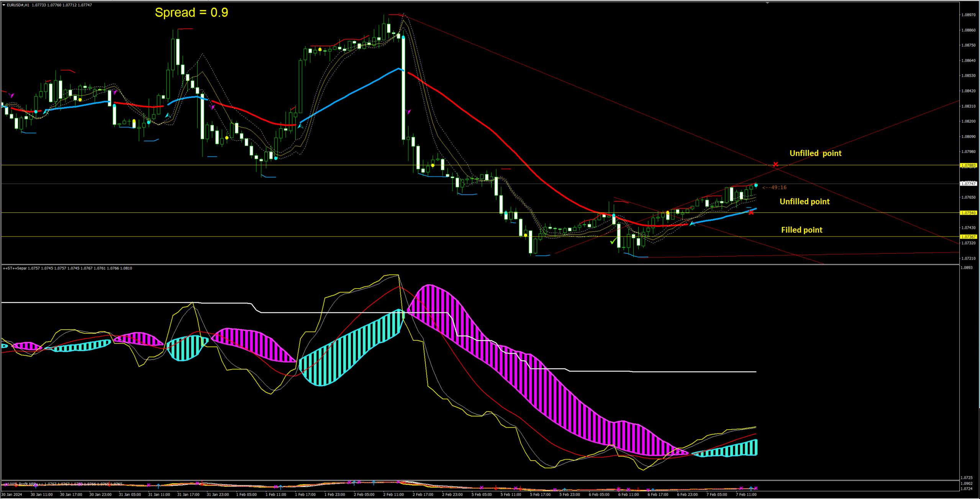Click the 5 Feb 11:00 time axis label

[x=510, y=494]
